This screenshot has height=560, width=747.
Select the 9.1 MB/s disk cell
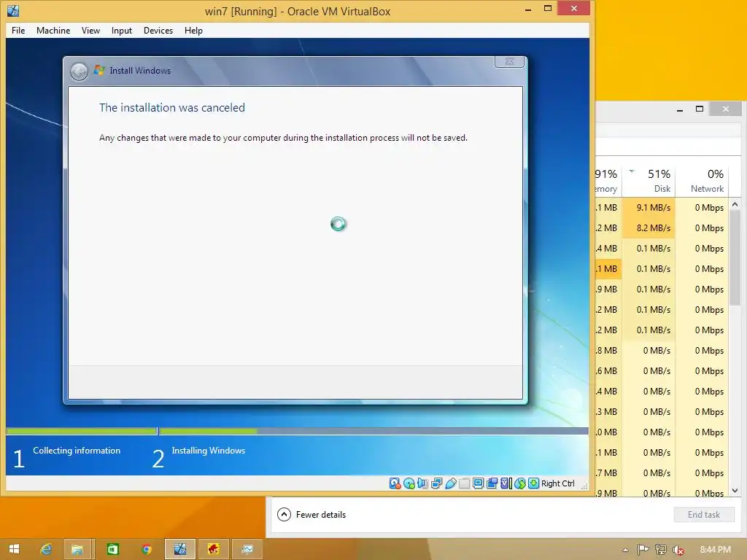click(x=649, y=208)
